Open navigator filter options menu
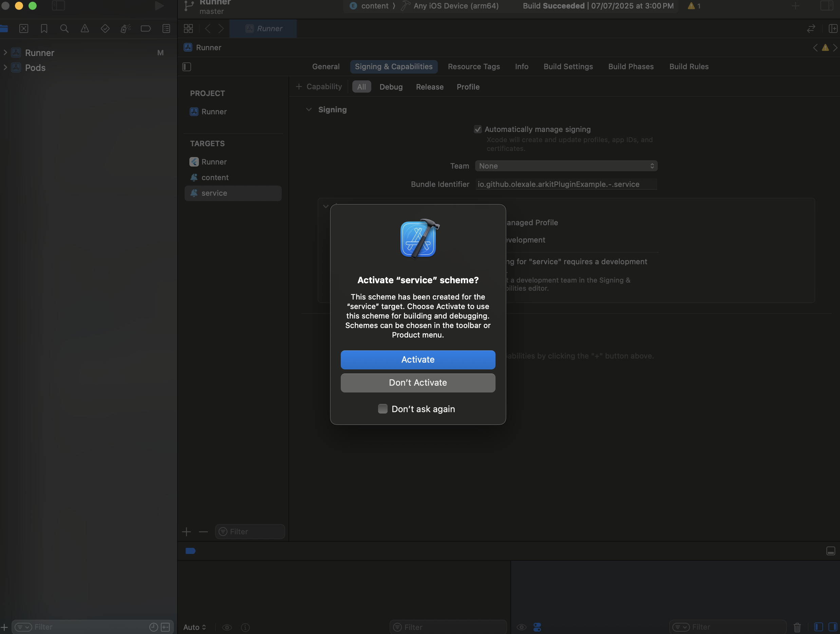The height and width of the screenshot is (634, 840). click(23, 627)
